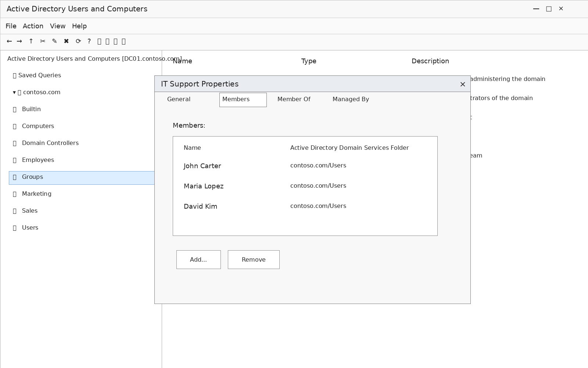Viewport: 588px width, 368px height.
Task: Go up one level with the up arrow
Action: (31, 41)
